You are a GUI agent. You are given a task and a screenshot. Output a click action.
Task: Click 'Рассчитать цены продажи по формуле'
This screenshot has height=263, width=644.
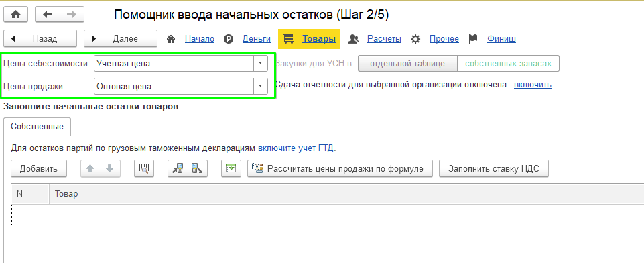[x=340, y=168]
